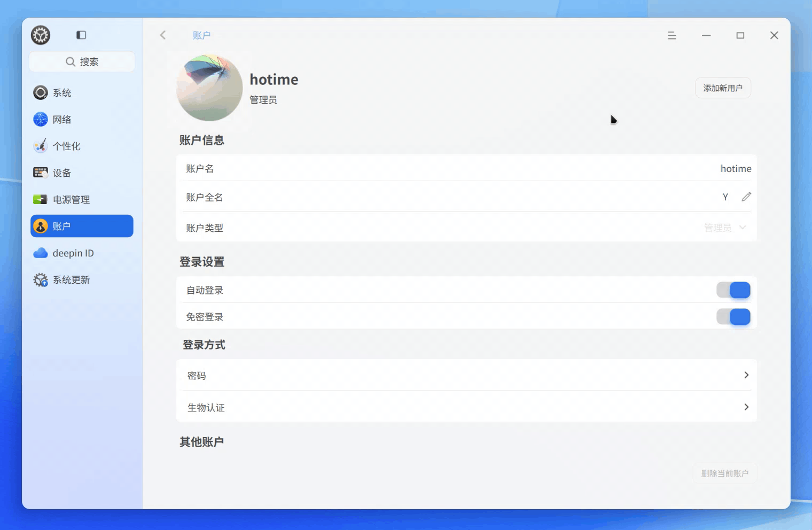This screenshot has width=812, height=530.
Task: Close the Control Center window
Action: click(x=774, y=35)
